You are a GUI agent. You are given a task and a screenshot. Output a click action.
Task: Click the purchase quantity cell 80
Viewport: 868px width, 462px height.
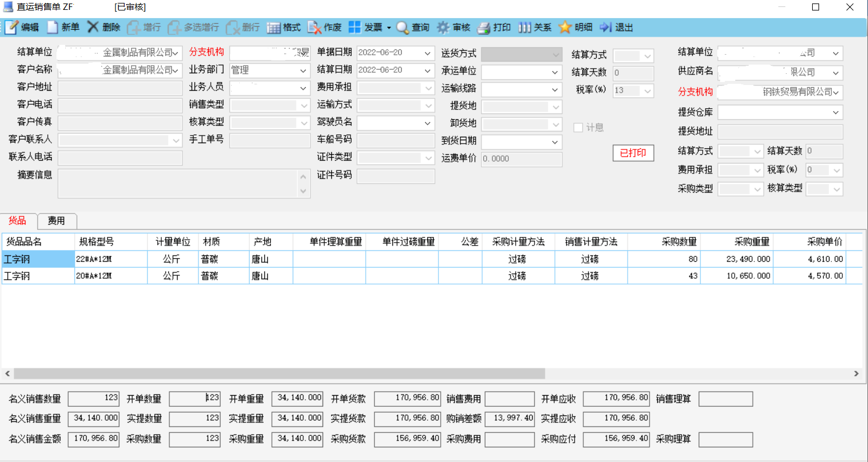(x=664, y=260)
